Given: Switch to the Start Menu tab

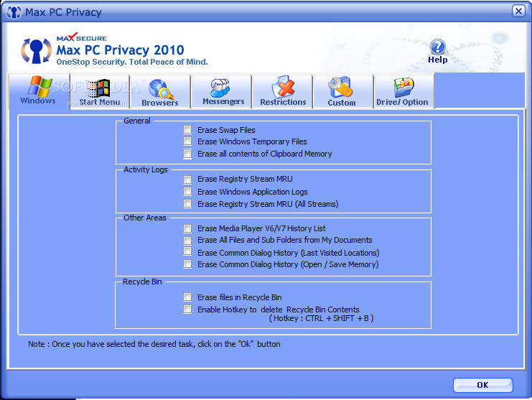Looking at the screenshot, I should pyautogui.click(x=99, y=92).
